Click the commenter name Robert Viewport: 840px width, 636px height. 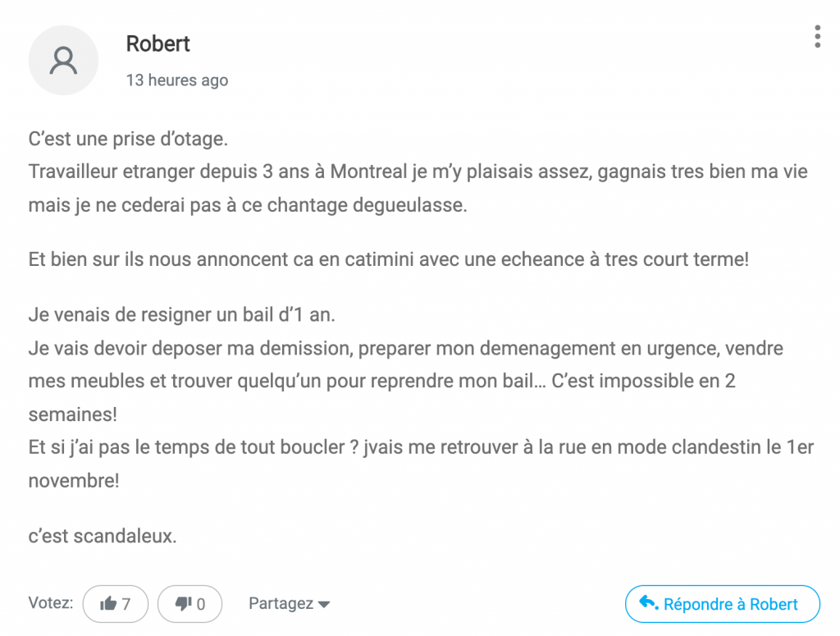tap(157, 43)
